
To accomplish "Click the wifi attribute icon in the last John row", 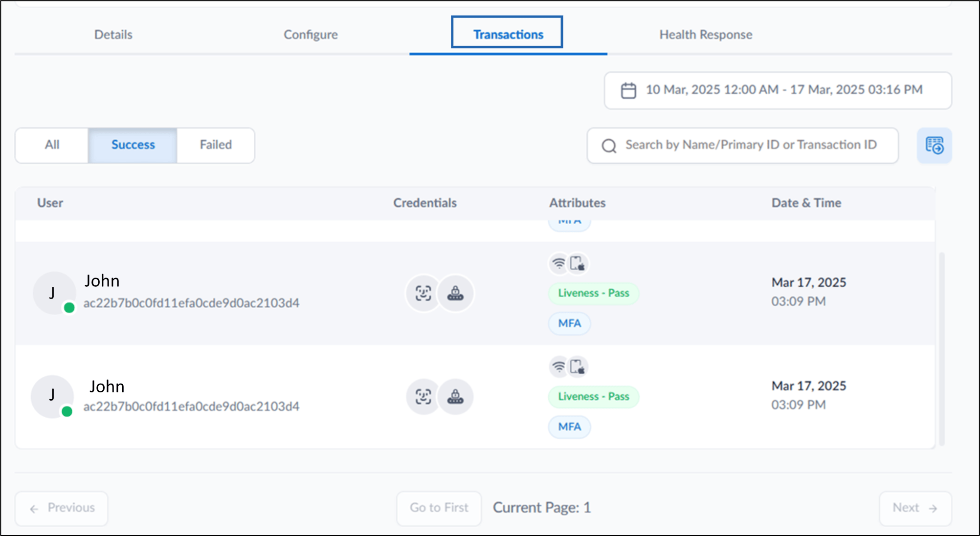I will (558, 367).
